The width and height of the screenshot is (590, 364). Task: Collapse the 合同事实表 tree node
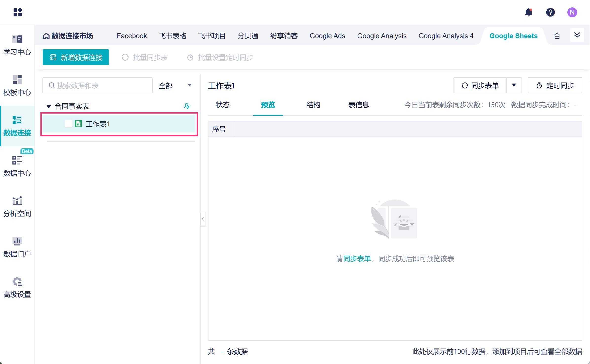(49, 106)
